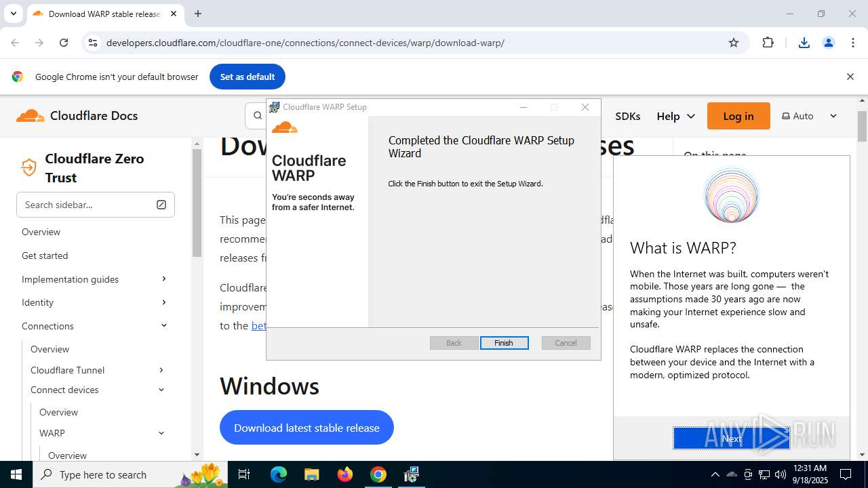Screen dimensions: 868x488
Task: Expand the Help dropdown menu
Action: pyautogui.click(x=675, y=116)
